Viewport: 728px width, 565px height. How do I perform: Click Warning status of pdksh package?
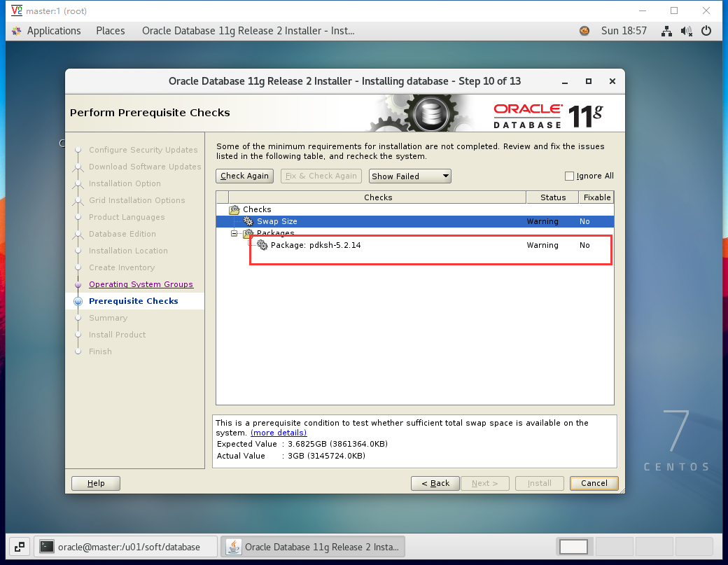click(542, 245)
